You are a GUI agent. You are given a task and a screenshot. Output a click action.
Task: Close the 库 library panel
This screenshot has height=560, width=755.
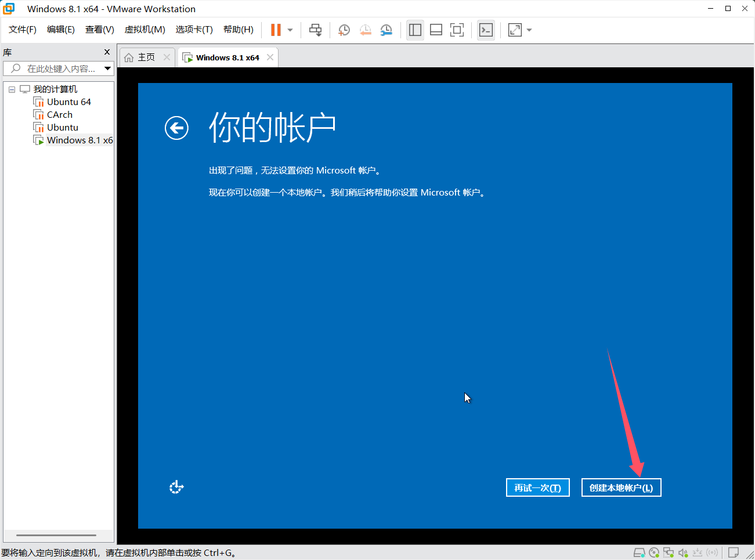(107, 52)
